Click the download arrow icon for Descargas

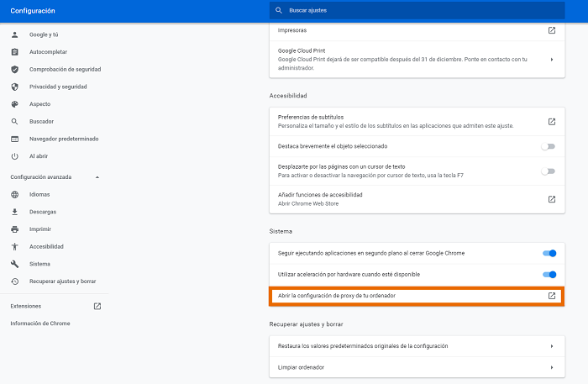click(x=14, y=212)
